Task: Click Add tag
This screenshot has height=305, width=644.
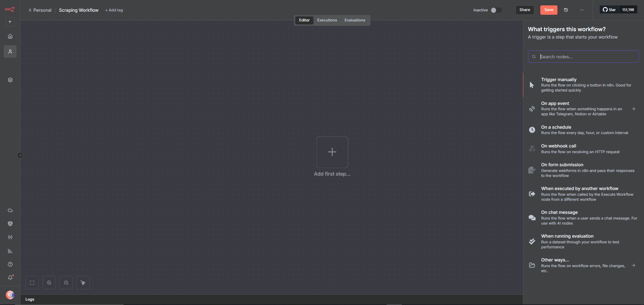Action: pos(114,10)
